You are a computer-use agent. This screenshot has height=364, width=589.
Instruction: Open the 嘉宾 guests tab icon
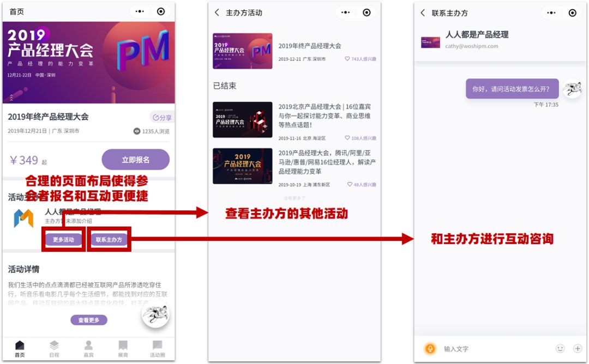coord(89,345)
